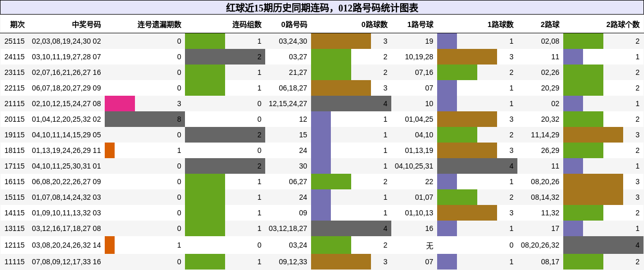Image resolution: width=644 pixels, height=270 pixels.
Task: Click 1路号球 value 04,10,25,31 in row 17115
Action: pyautogui.click(x=414, y=166)
